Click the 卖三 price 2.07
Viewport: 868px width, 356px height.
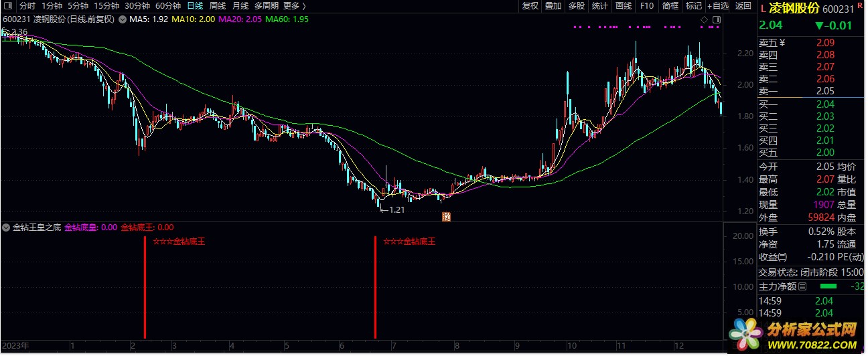825,67
